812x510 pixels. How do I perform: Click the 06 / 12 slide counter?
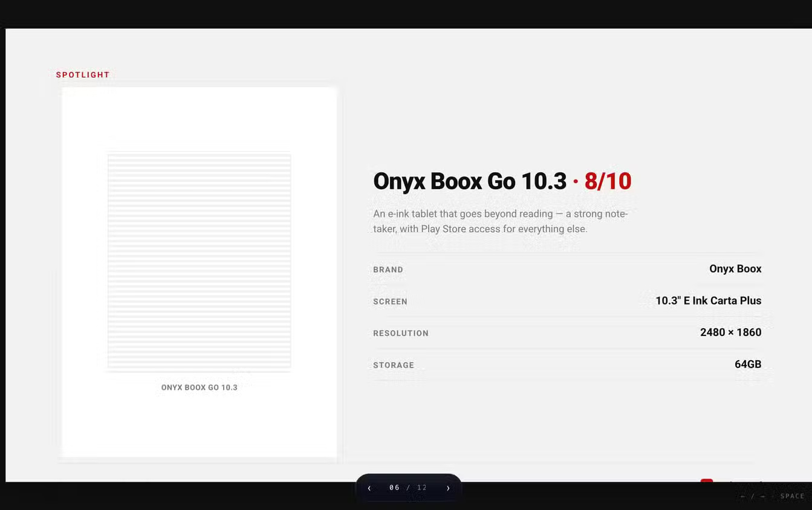(408, 488)
